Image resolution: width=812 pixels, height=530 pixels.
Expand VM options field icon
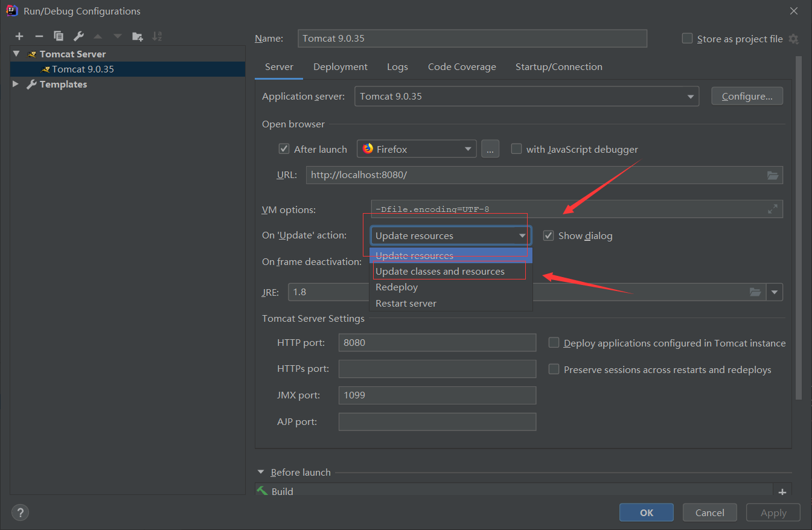coord(773,209)
